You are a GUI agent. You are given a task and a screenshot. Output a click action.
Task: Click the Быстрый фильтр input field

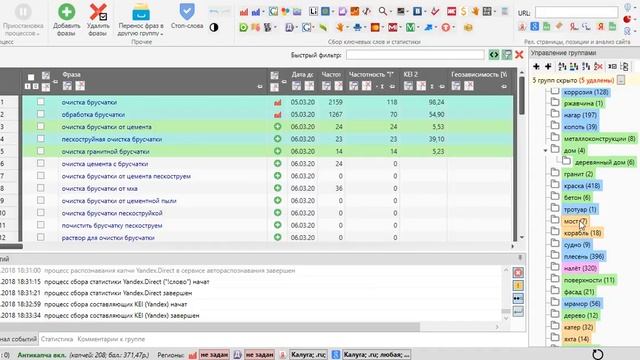click(415, 55)
